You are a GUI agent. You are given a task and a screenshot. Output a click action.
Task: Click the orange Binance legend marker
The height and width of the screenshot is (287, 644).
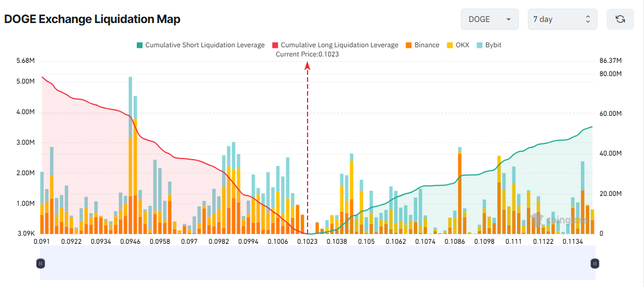click(x=409, y=45)
